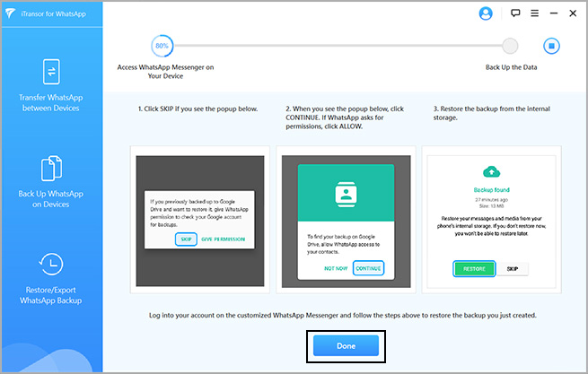Select the Transfer WhatsApp between Devices icon
The image size is (588, 374).
coord(51,74)
